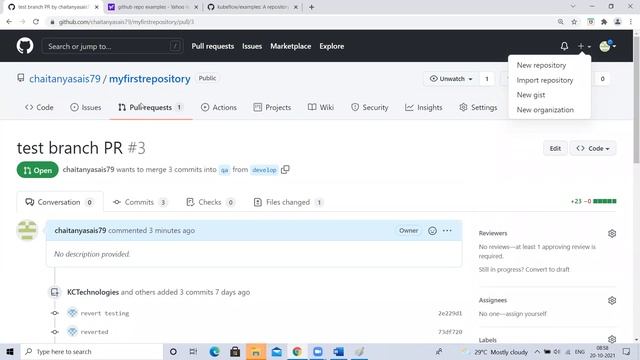
Task: Switch to the Security tab
Action: click(369, 107)
